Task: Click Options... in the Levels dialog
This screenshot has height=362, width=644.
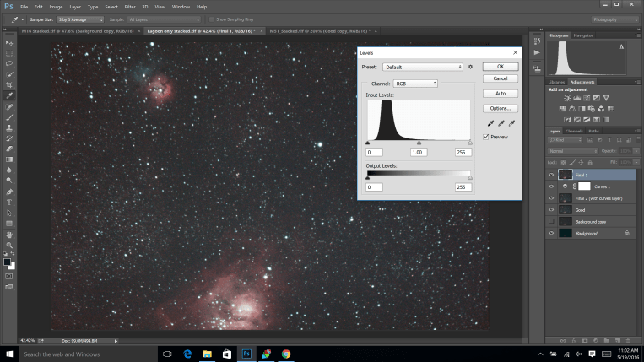Action: pyautogui.click(x=501, y=108)
